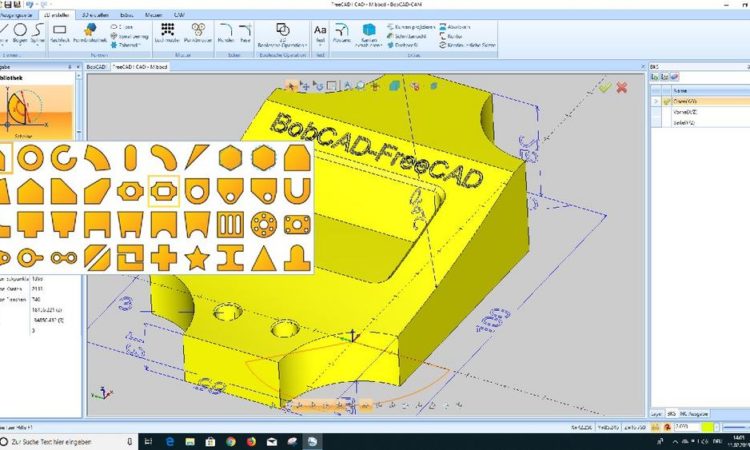Open the FreeCAD | CAD document tab

(139, 67)
